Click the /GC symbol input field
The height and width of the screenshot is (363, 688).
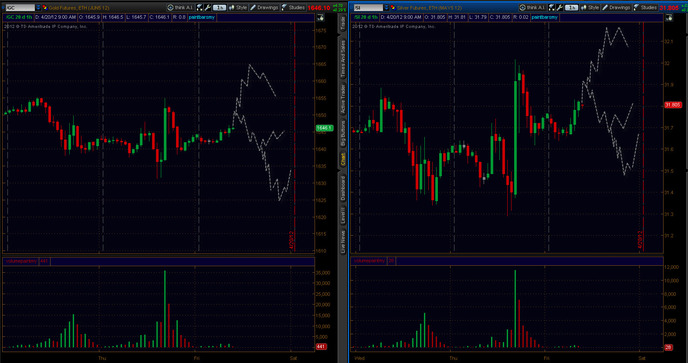[19, 7]
